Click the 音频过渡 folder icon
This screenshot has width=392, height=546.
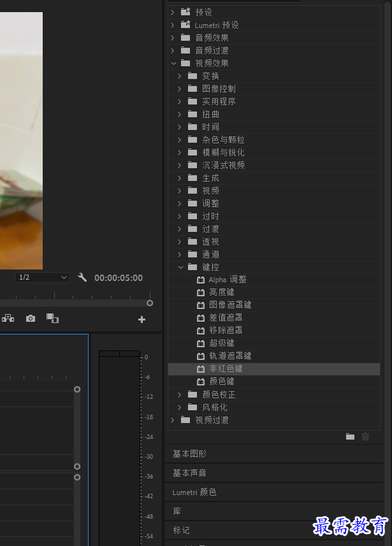pos(185,50)
